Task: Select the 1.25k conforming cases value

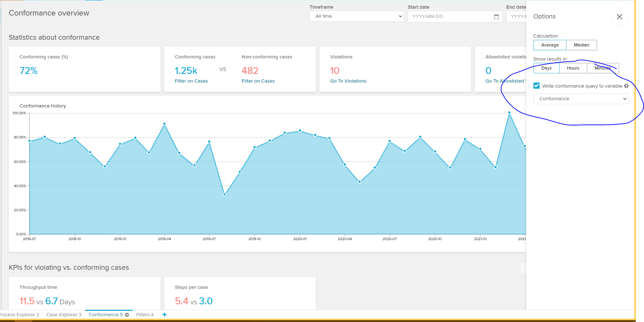Action: click(186, 71)
